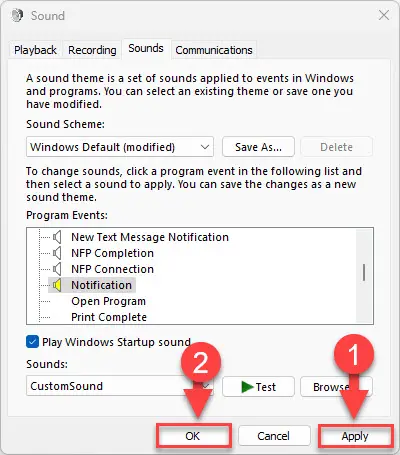Screen dimensions: 400x455
Task: Open the Communications tab
Action: [x=214, y=50]
